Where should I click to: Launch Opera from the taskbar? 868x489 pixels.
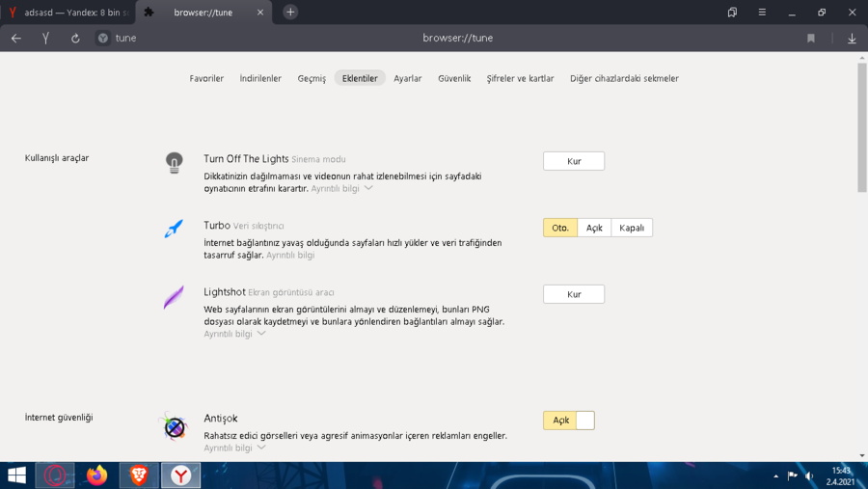click(x=55, y=475)
